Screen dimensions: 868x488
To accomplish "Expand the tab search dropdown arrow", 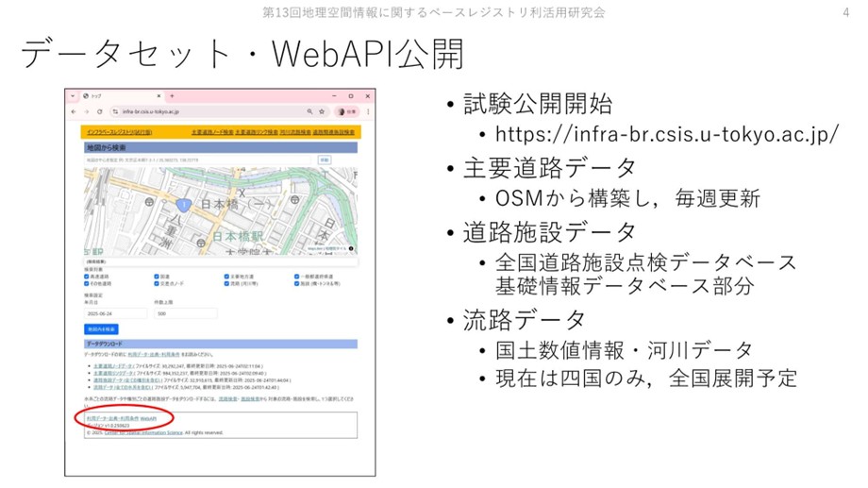I will [73, 96].
